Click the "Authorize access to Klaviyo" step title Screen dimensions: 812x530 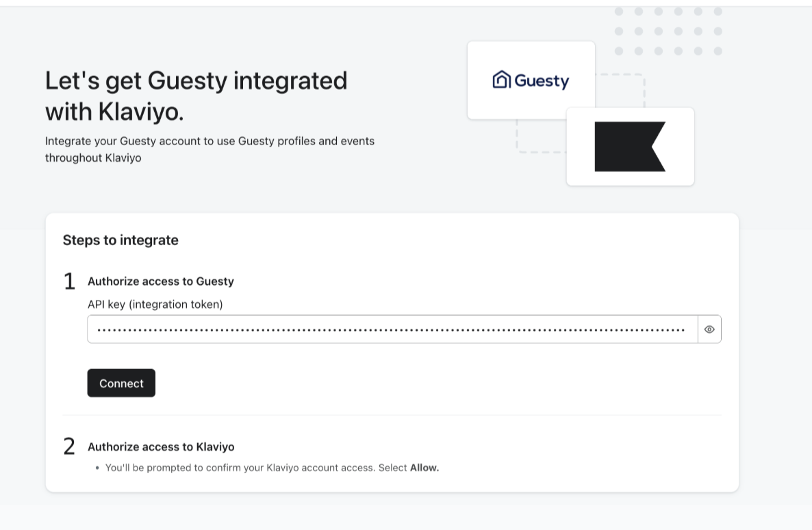161,447
